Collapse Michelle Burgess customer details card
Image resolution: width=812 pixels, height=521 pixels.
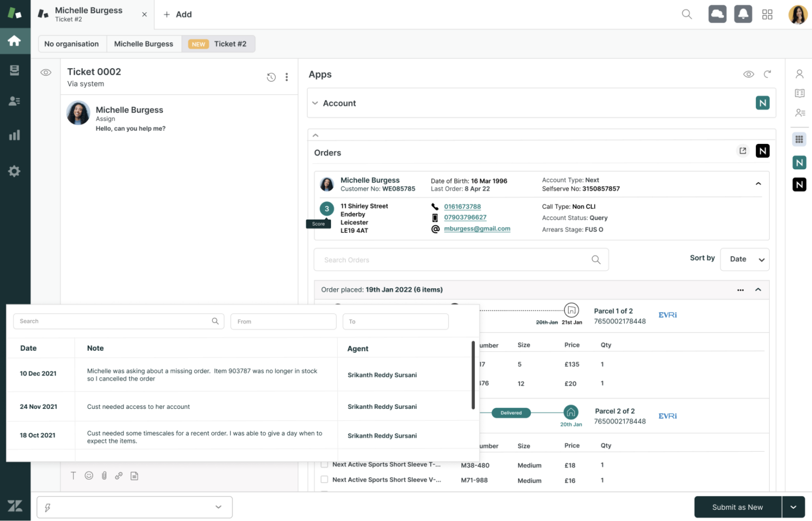point(758,184)
